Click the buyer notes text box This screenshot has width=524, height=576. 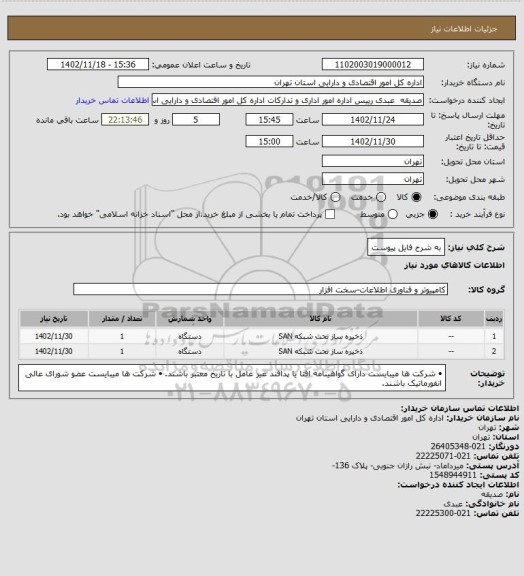point(232,378)
